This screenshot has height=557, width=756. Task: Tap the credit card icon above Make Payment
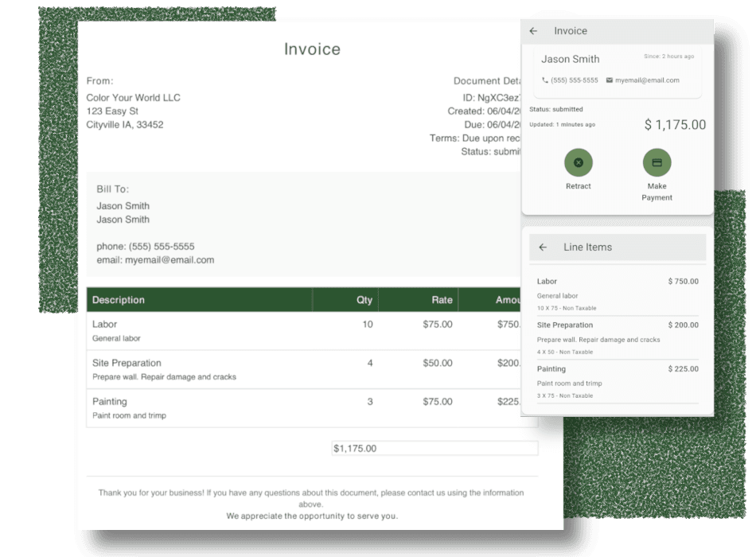tap(657, 162)
